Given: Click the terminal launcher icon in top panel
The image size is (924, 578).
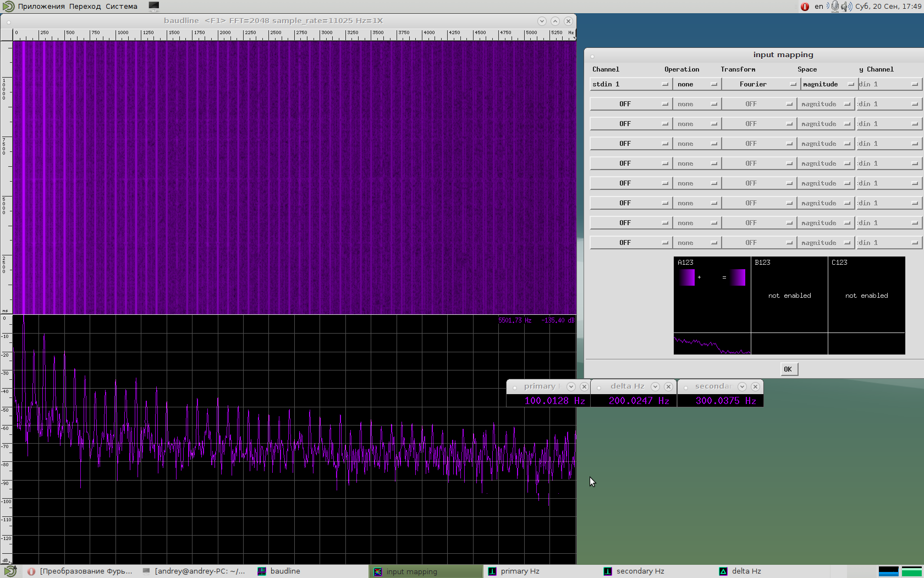Looking at the screenshot, I should [154, 6].
